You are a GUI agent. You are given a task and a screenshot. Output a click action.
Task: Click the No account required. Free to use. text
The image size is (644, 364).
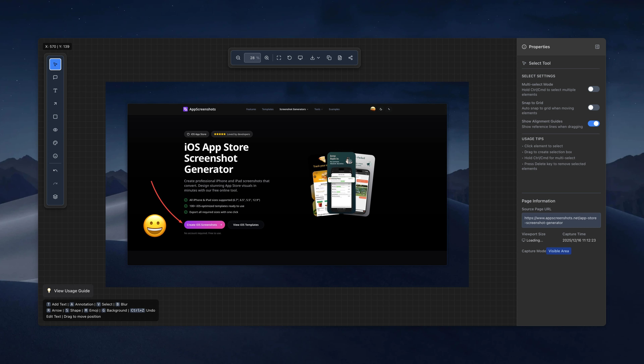pyautogui.click(x=202, y=233)
